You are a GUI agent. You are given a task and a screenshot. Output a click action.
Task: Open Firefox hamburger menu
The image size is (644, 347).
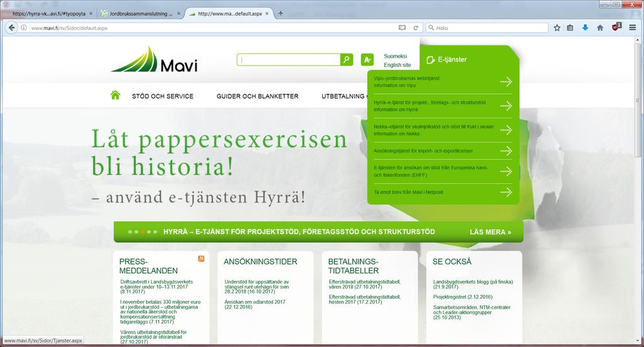633,28
